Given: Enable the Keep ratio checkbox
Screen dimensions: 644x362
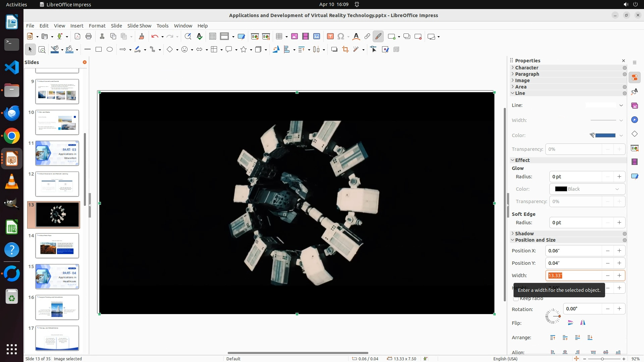Looking at the screenshot, I should pos(516,299).
